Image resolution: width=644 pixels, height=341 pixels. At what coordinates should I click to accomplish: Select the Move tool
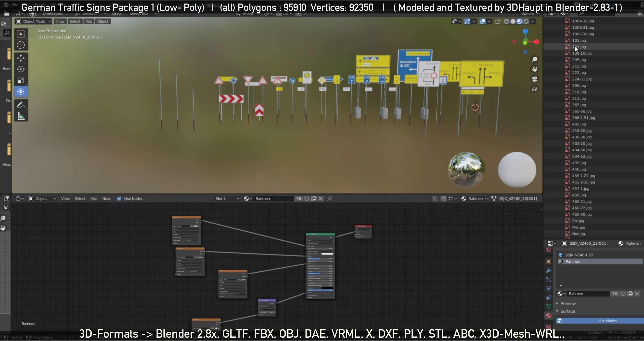(21, 58)
